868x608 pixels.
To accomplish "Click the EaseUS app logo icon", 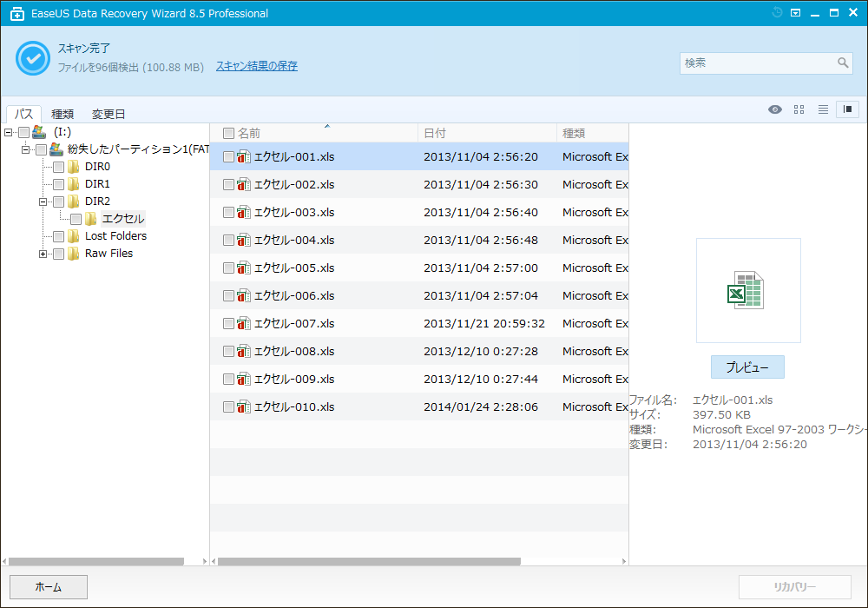I will click(17, 14).
